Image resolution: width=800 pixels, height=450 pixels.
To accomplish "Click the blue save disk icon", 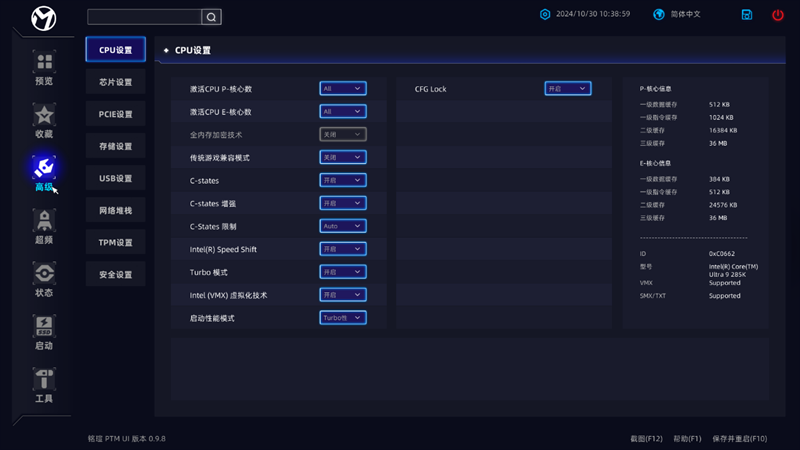I will [x=747, y=15].
